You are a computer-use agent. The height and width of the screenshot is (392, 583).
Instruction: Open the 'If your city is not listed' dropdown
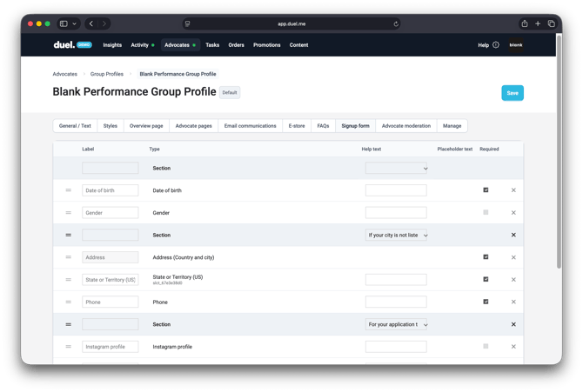pyautogui.click(x=397, y=236)
